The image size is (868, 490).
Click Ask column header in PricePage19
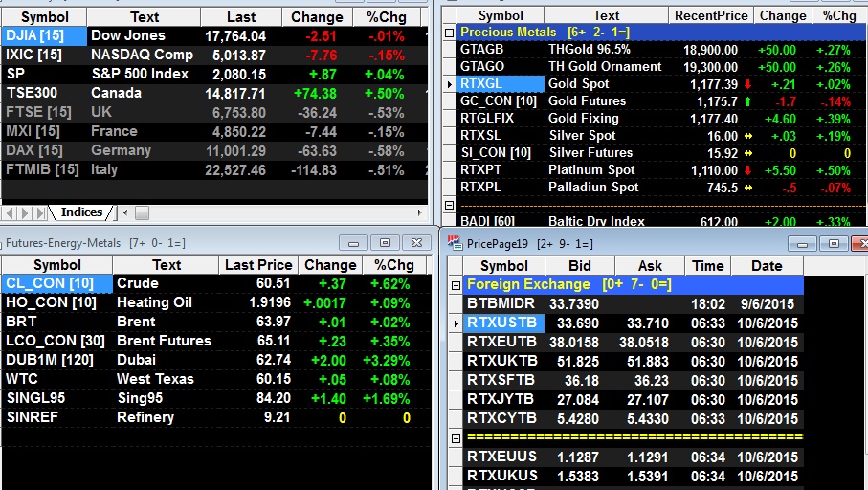click(650, 266)
